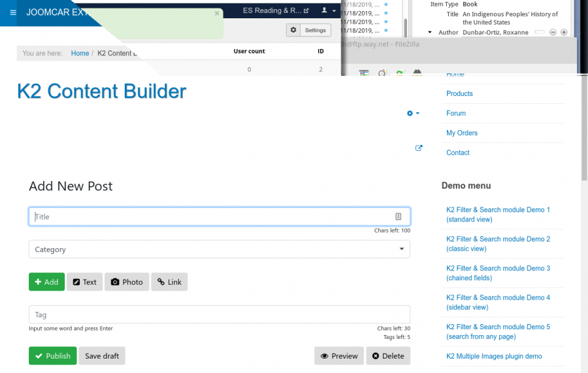Open the gear options dropdown on the page
Image resolution: width=588 pixels, height=373 pixels.
click(413, 113)
